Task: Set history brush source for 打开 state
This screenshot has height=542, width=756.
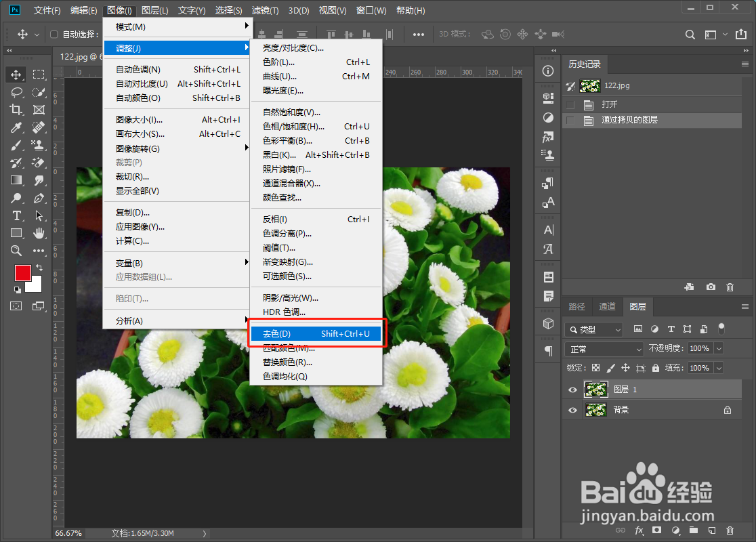Action: point(571,104)
